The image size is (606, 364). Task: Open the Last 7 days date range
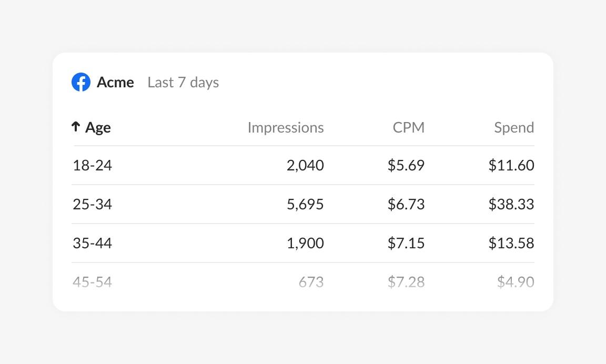point(183,82)
